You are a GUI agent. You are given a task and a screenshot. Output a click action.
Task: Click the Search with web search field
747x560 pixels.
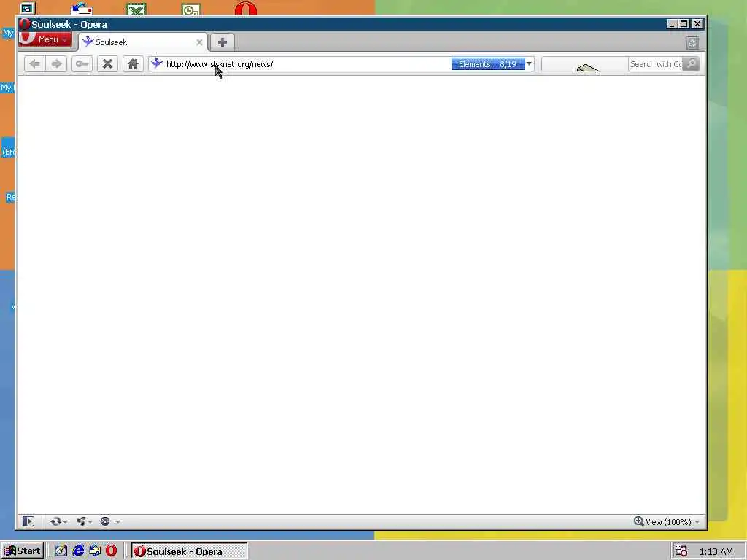click(x=656, y=64)
